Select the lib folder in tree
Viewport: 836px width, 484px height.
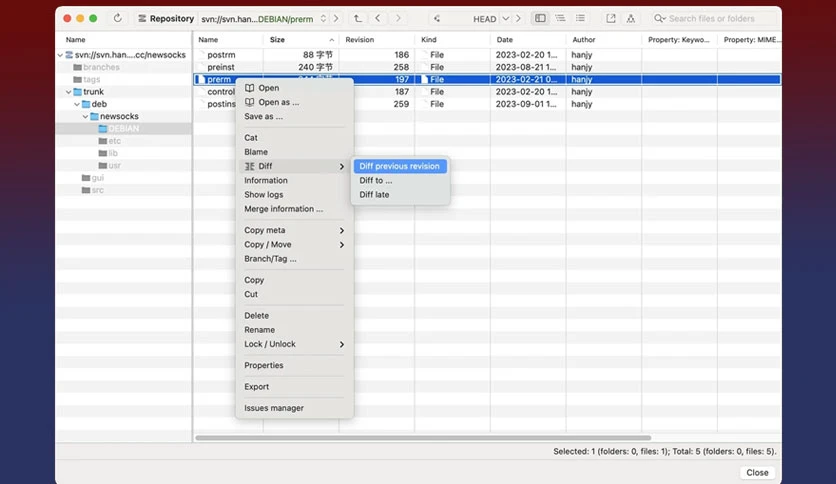pyautogui.click(x=108, y=153)
